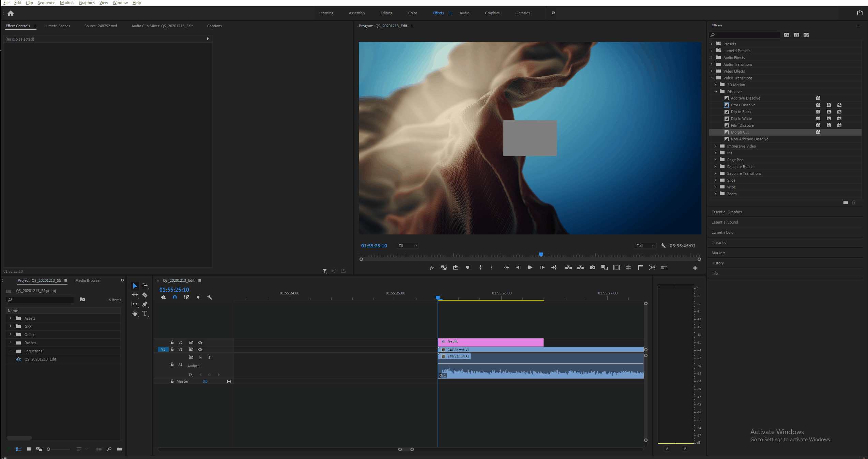This screenshot has width=868, height=459.
Task: Mute the Audio 1 track
Action: 200,357
